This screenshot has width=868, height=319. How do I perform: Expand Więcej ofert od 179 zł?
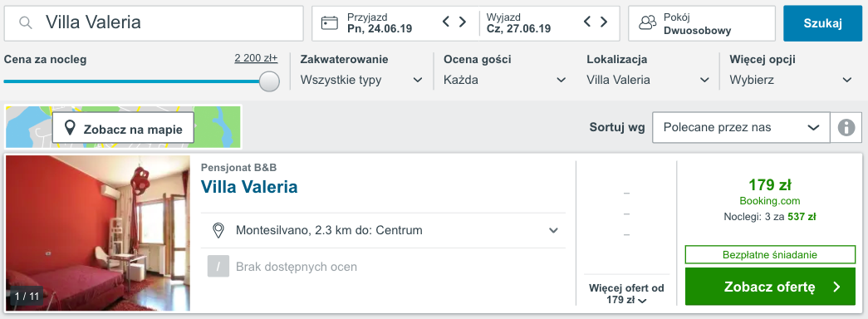click(x=626, y=294)
